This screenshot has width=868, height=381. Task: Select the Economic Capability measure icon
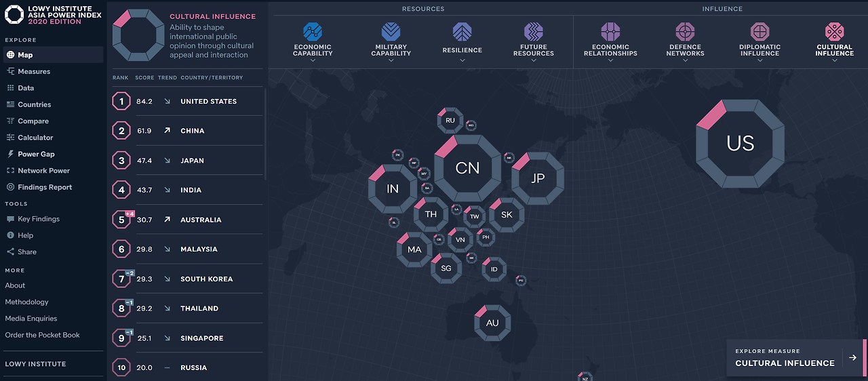[313, 31]
